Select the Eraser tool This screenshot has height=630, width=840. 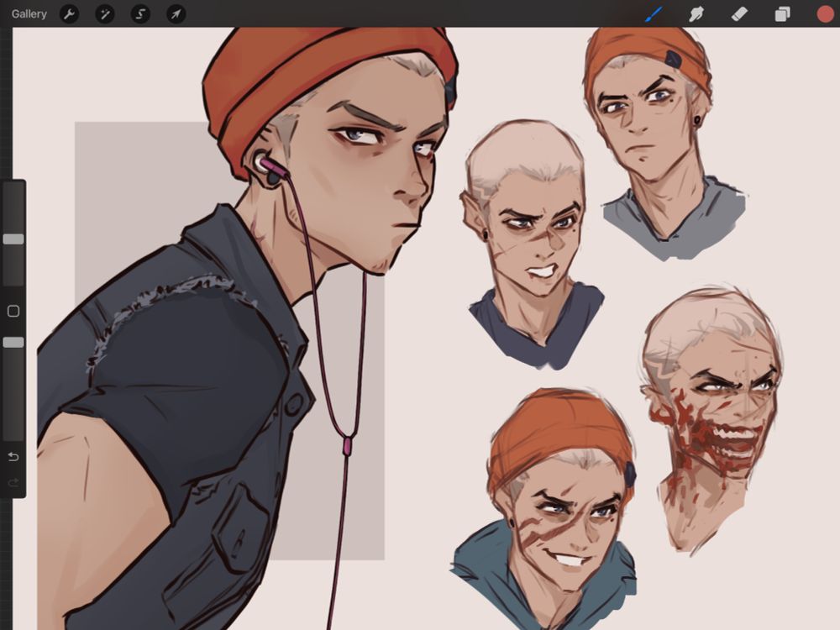(x=739, y=14)
